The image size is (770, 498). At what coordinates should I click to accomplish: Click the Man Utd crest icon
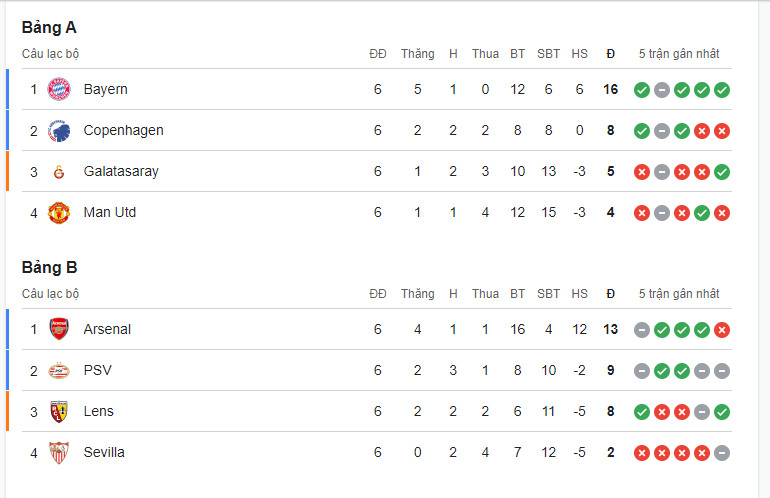[x=59, y=213]
